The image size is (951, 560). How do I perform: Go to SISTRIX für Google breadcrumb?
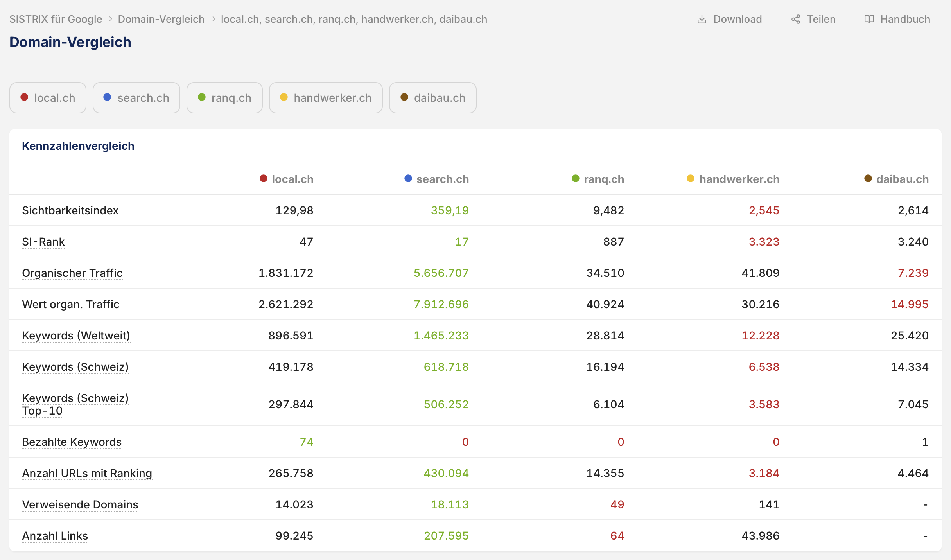(56, 19)
